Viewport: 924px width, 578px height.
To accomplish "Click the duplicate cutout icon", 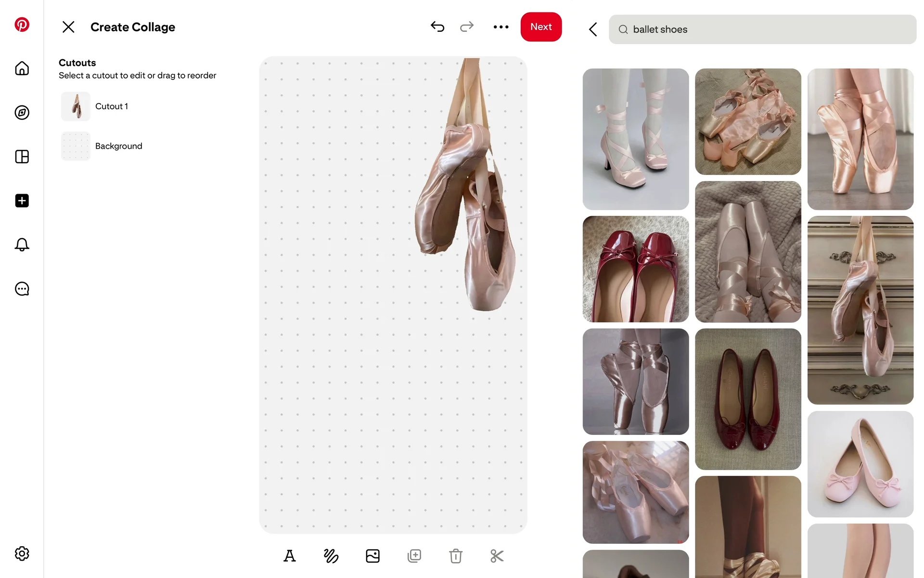I will click(414, 556).
